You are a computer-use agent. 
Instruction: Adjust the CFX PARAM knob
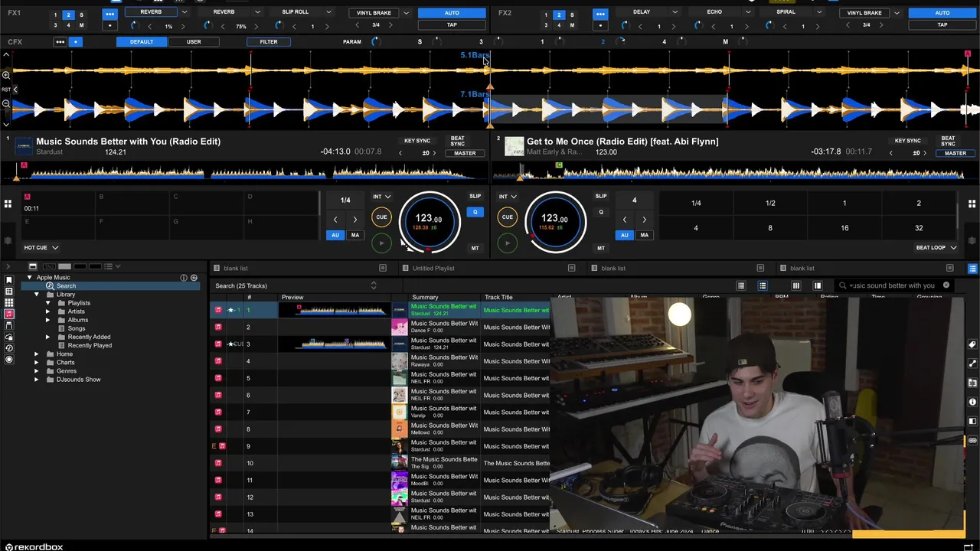point(375,41)
